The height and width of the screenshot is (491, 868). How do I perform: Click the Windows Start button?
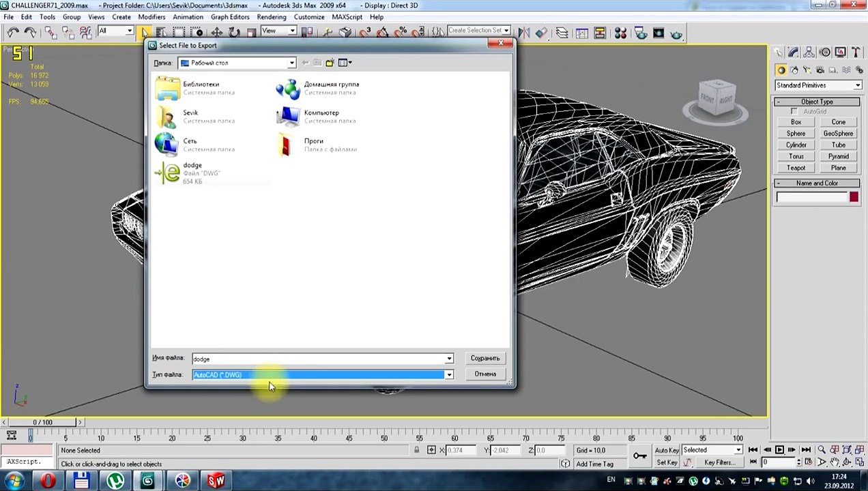tap(14, 481)
